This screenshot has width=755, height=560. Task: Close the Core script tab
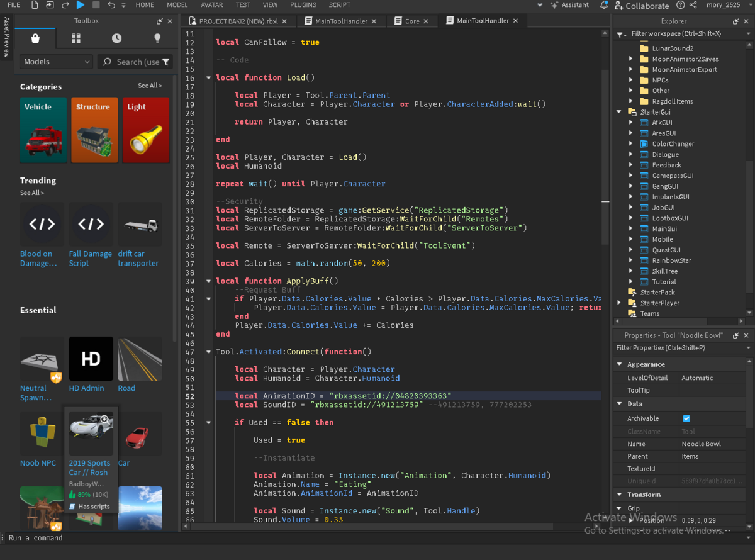(x=427, y=21)
